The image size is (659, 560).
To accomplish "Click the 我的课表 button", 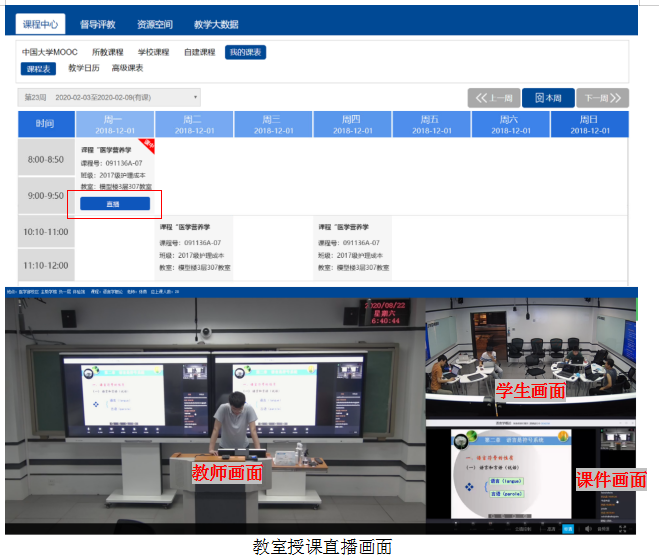I will click(245, 52).
